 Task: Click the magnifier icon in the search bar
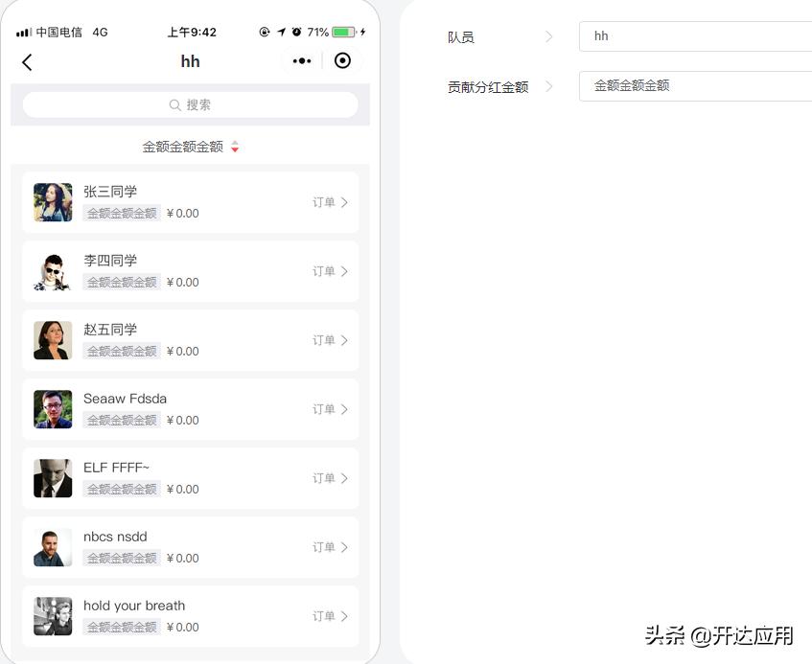[x=174, y=104]
